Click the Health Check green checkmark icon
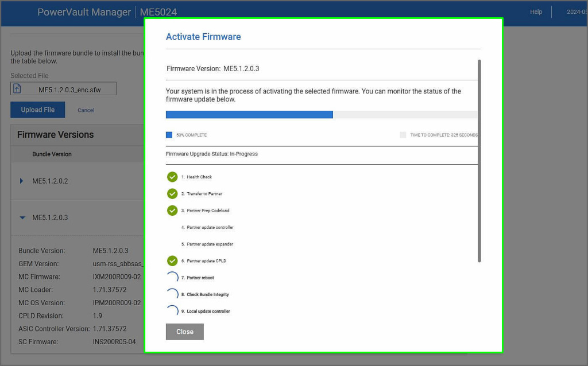The image size is (588, 366). pyautogui.click(x=172, y=177)
